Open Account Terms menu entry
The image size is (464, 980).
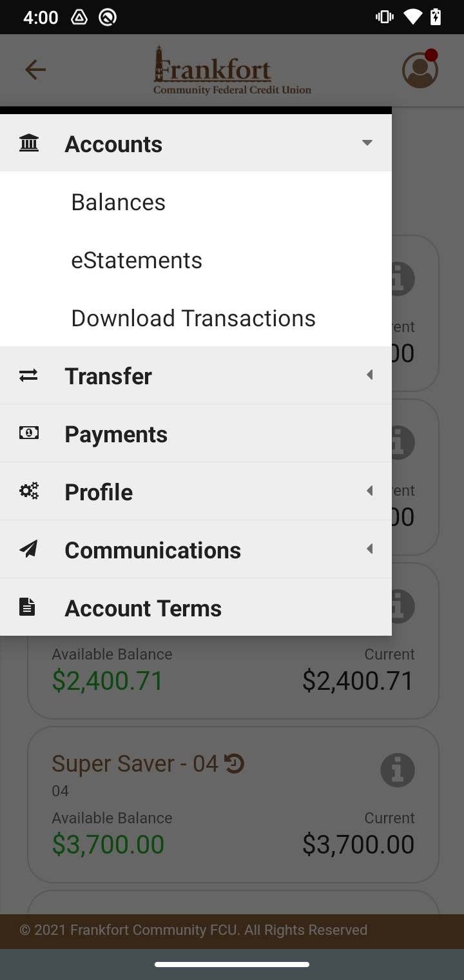click(x=143, y=609)
